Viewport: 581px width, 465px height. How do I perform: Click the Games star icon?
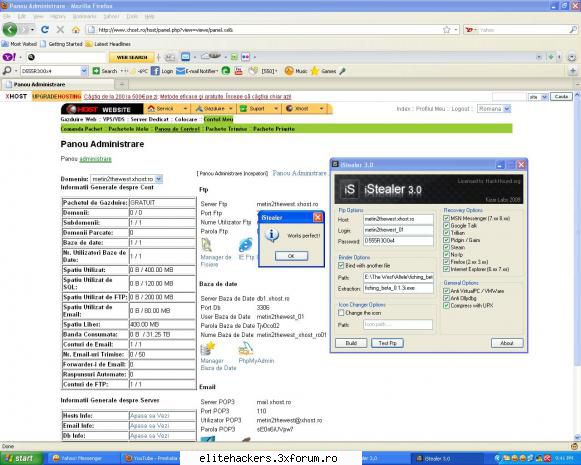point(315,71)
